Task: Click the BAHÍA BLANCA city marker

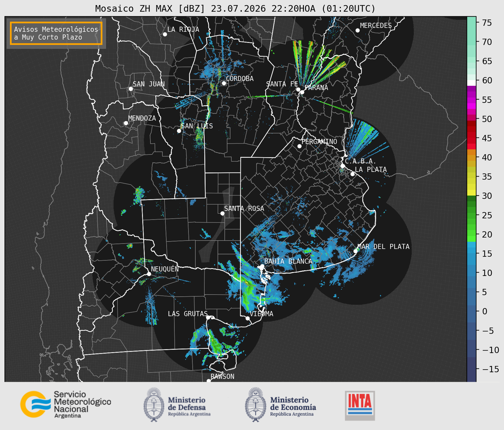Action: (262, 266)
